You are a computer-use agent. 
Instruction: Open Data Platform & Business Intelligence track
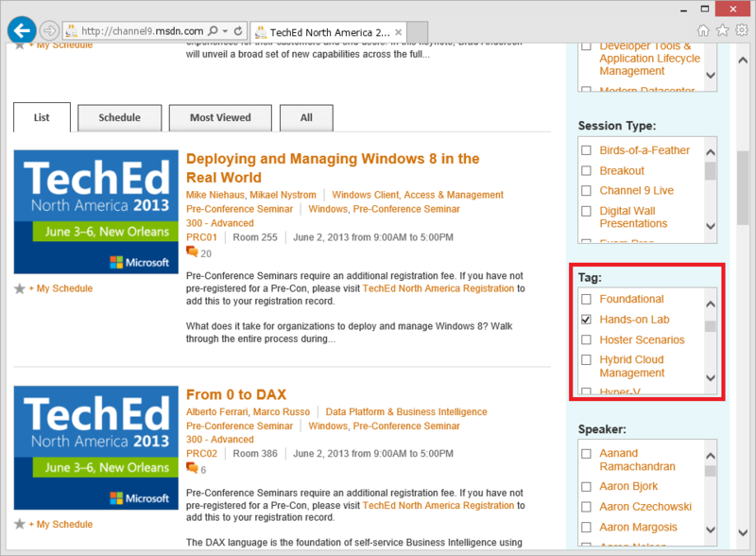click(406, 412)
